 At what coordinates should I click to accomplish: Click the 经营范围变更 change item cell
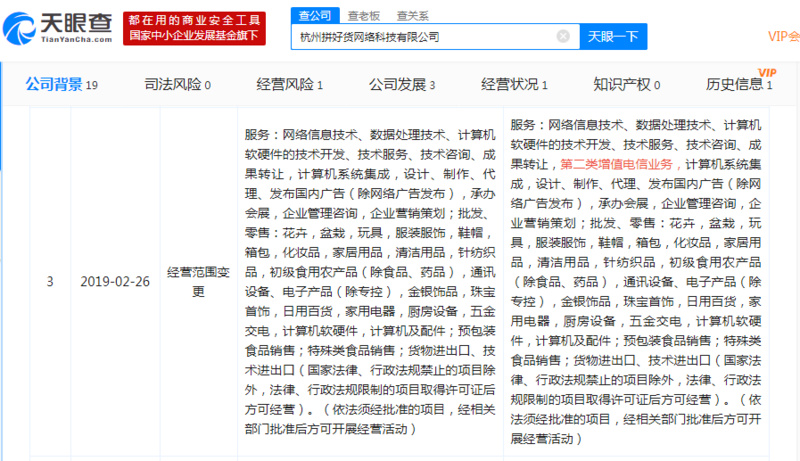[197, 282]
